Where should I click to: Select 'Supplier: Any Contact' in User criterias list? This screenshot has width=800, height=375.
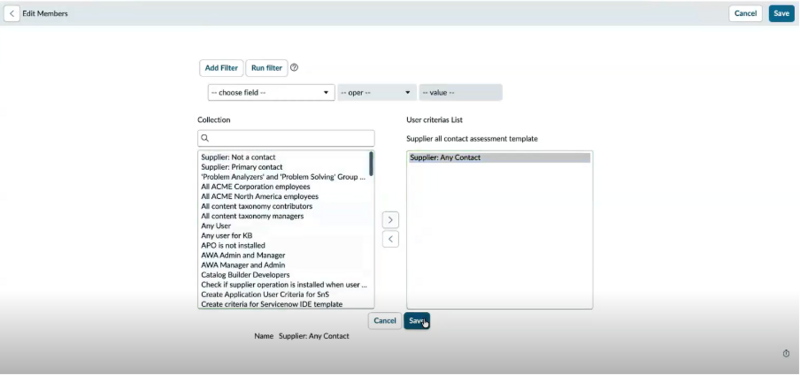pyautogui.click(x=499, y=158)
